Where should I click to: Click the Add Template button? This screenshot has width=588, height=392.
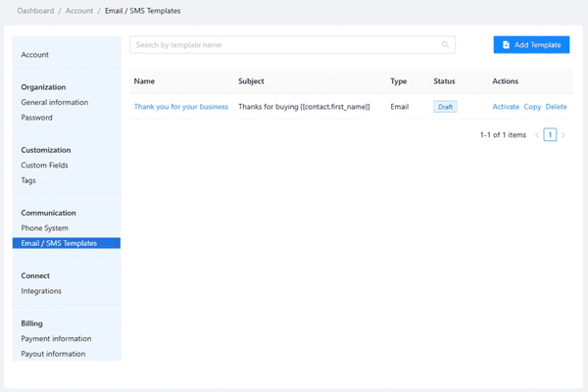coord(531,45)
